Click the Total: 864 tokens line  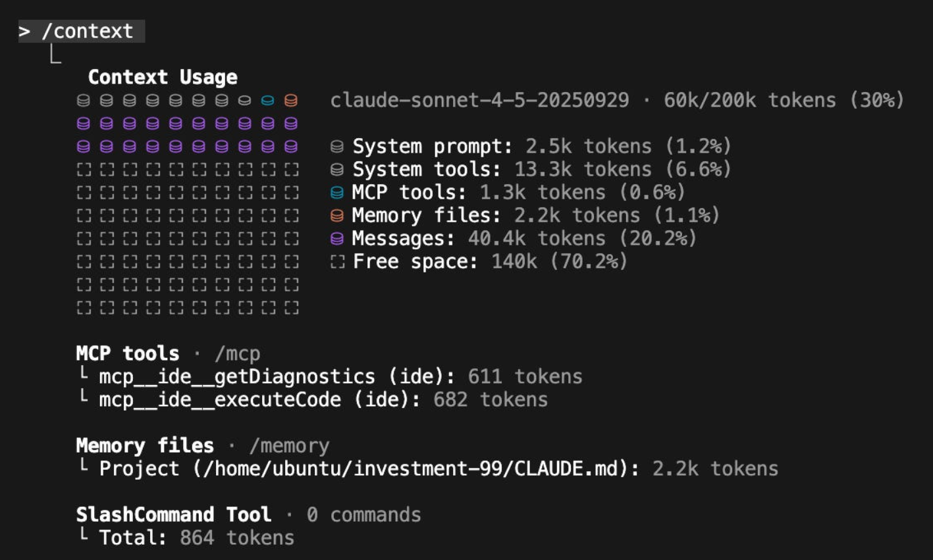coord(196,538)
